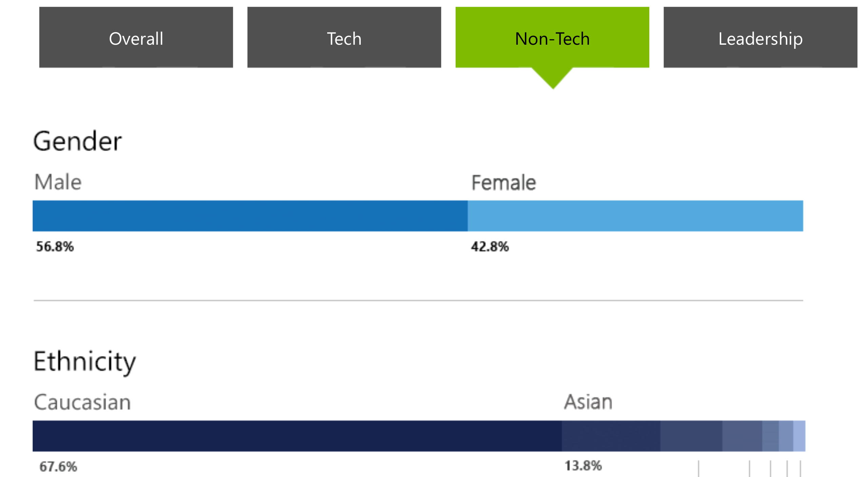Image resolution: width=868 pixels, height=477 pixels.
Task: Show the Leadership tab data
Action: coord(761,38)
